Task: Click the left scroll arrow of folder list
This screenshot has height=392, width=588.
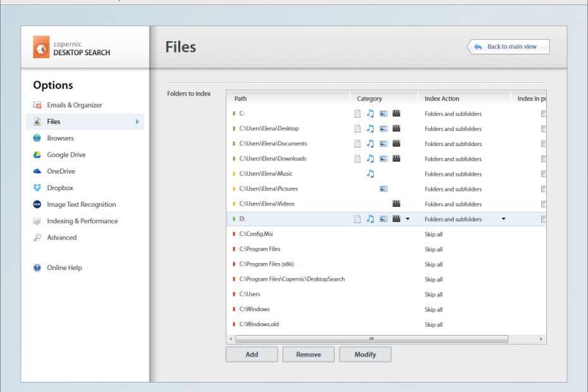Action: coord(231,339)
